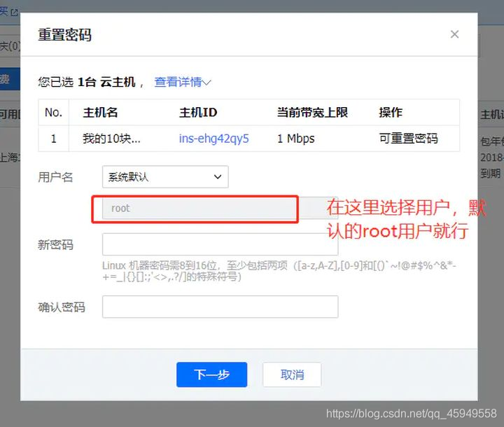
Task: Click the 1 Mbps bandwidth cell
Action: pyautogui.click(x=295, y=139)
